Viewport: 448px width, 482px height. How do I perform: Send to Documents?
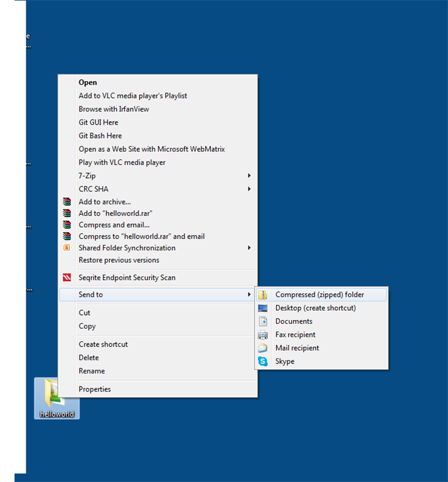click(321, 321)
